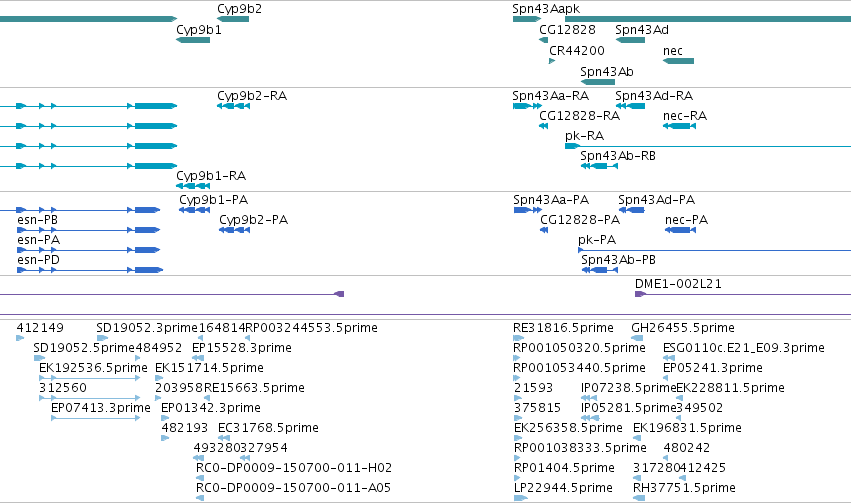Open the RH37751.5prime EST label
This screenshot has width=851, height=503.
(x=684, y=488)
